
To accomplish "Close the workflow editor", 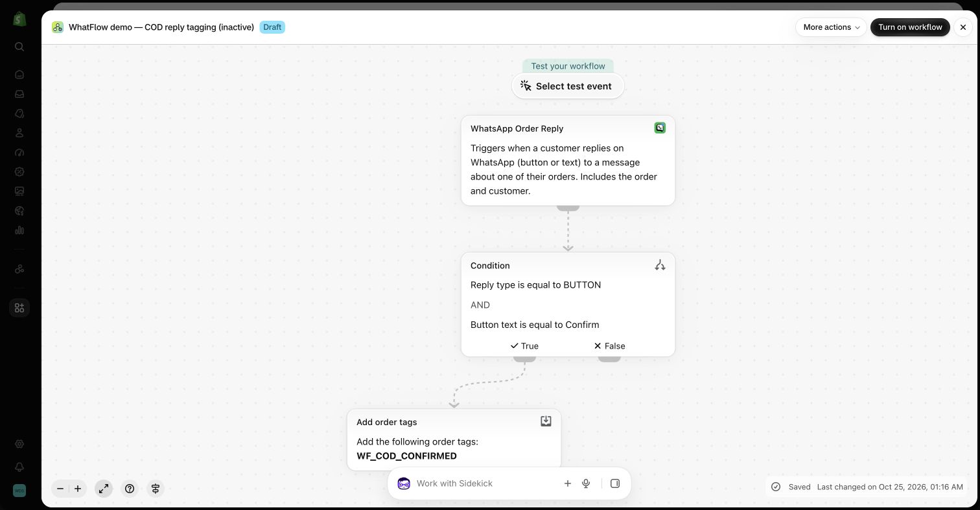I will 963,27.
